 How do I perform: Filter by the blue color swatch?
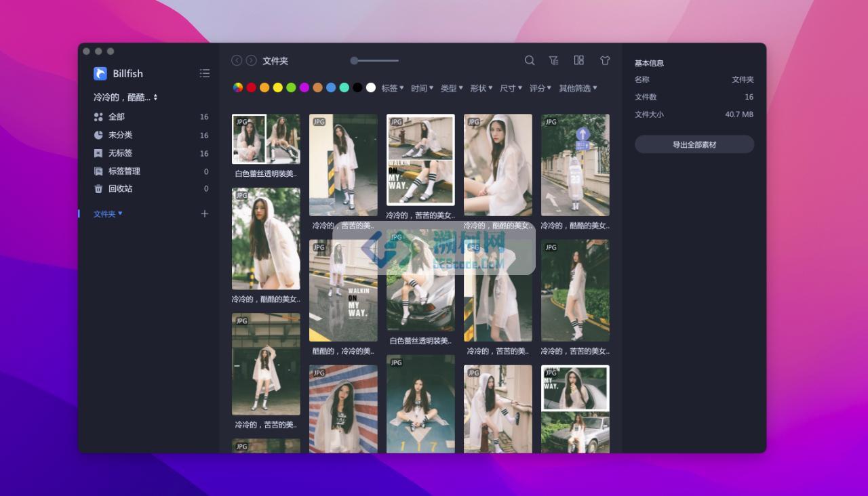(331, 87)
